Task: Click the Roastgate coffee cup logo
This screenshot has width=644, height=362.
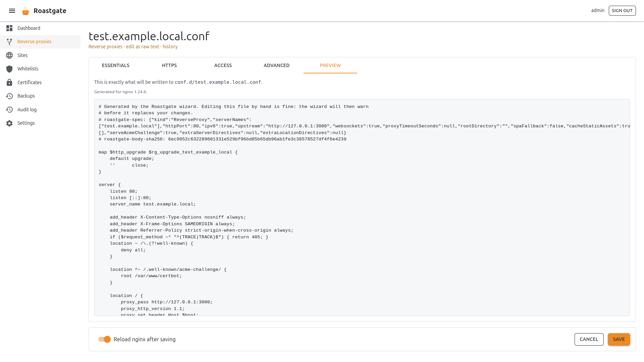Action: (26, 11)
